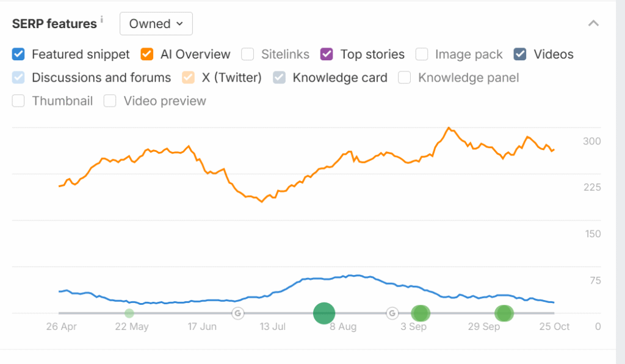Uncheck the Featured snippet checkbox
Image resolution: width=625 pixels, height=364 pixels.
pyautogui.click(x=18, y=54)
